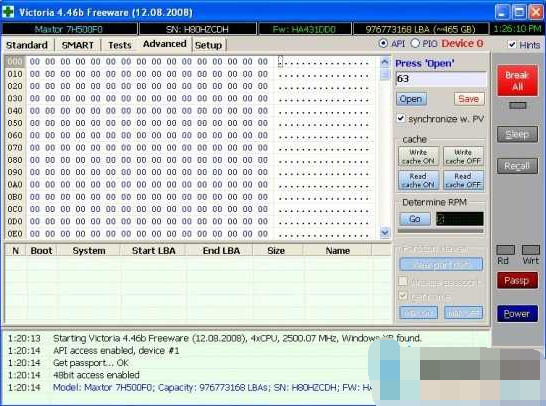546x406 pixels.
Task: Click the green cross Victoria title icon
Action: (8, 12)
